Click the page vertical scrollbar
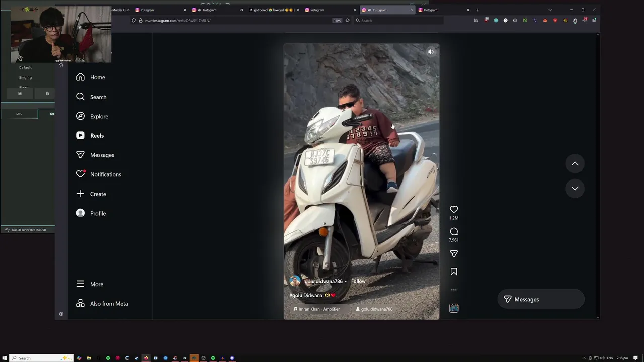Screen dimensions: 644x362 coord(598,176)
